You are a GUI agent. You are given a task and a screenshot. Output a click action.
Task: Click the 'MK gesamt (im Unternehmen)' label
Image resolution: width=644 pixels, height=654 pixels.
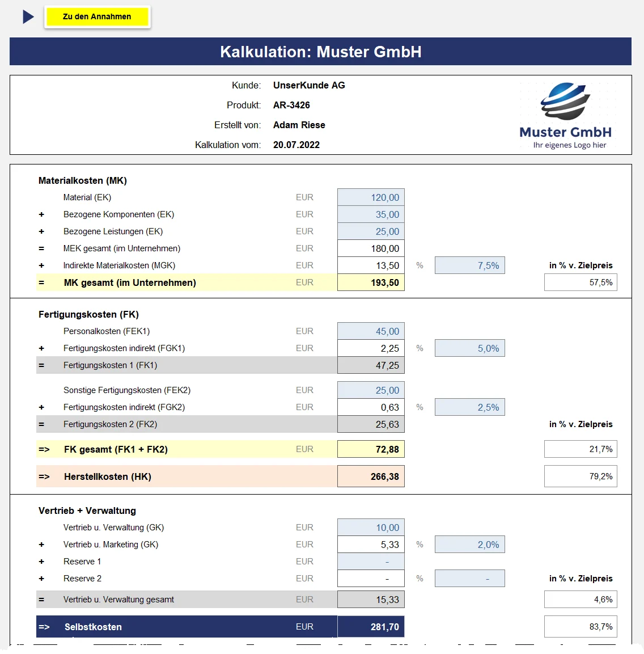130,282
